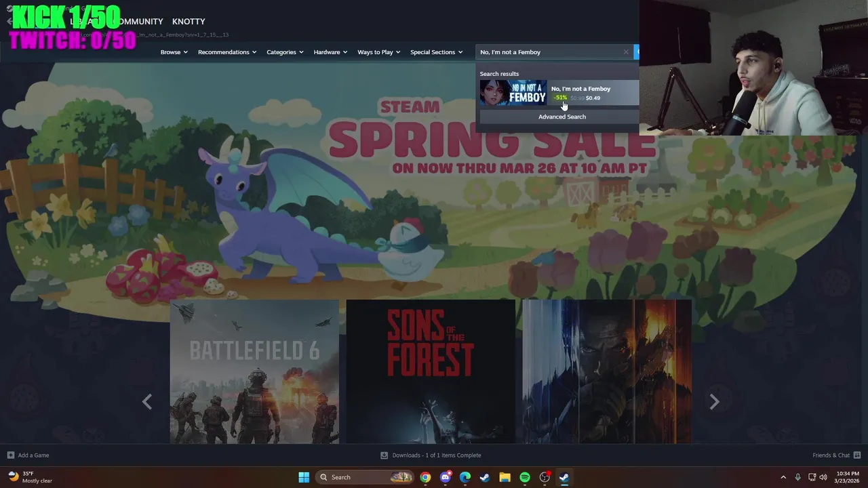Show hidden system tray icons chevron
The height and width of the screenshot is (488, 868).
pyautogui.click(x=783, y=477)
